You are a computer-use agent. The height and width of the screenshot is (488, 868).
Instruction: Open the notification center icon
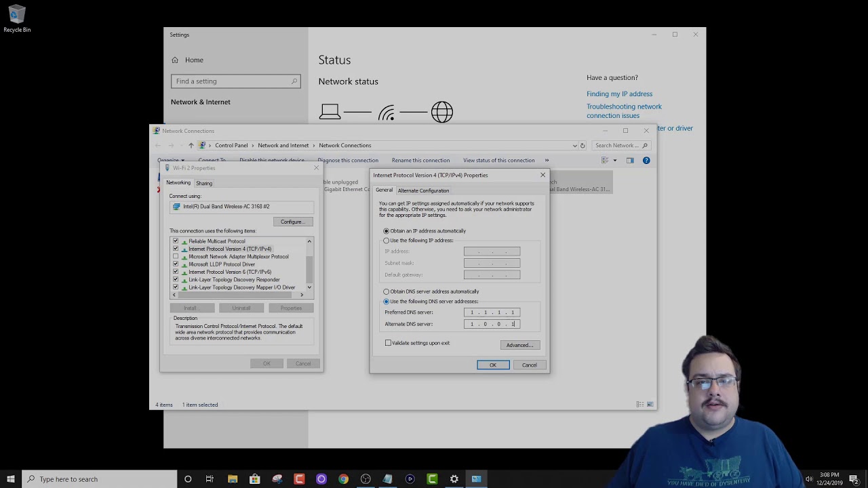[853, 479]
